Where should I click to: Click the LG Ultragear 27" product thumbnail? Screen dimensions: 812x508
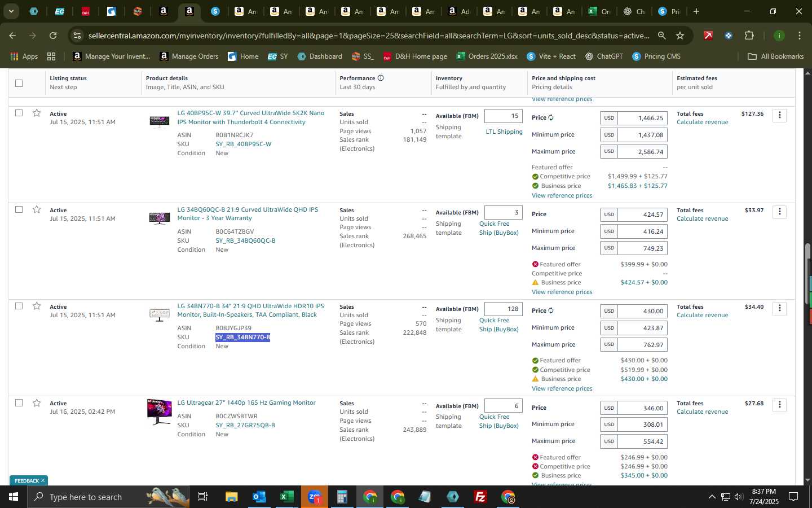pos(160,411)
